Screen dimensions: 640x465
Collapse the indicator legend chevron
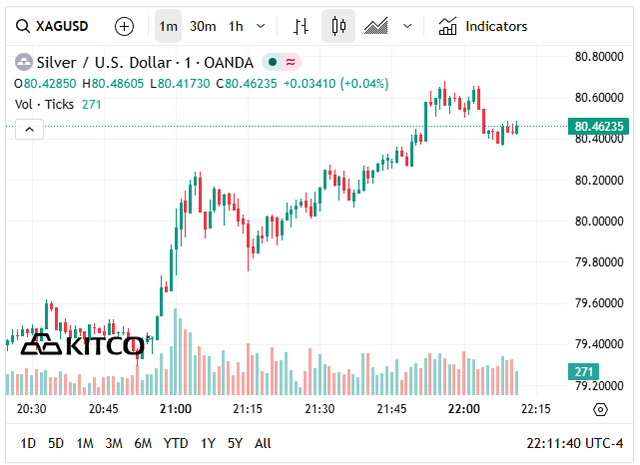pyautogui.click(x=29, y=129)
